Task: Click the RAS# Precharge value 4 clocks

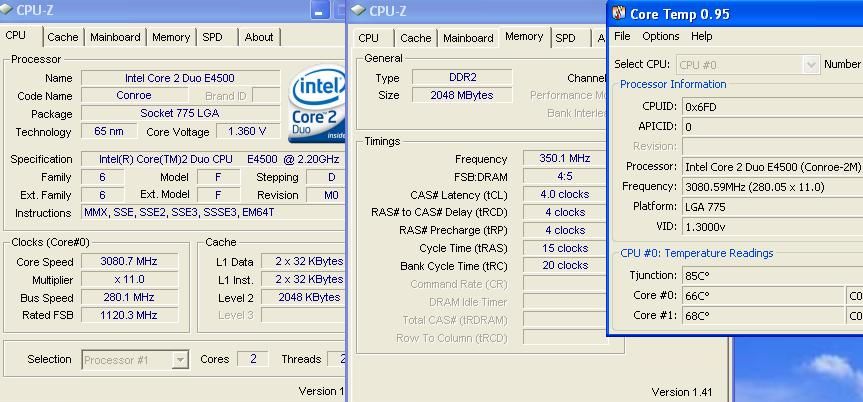Action: (565, 230)
